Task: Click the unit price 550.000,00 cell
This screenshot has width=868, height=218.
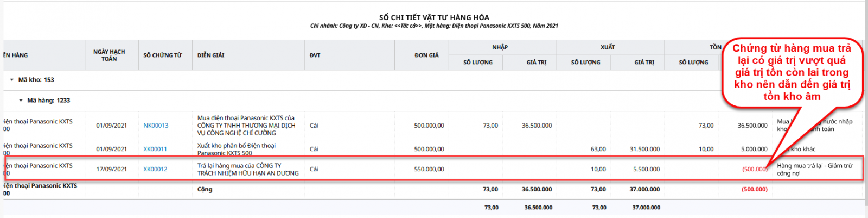Action: coord(429,169)
